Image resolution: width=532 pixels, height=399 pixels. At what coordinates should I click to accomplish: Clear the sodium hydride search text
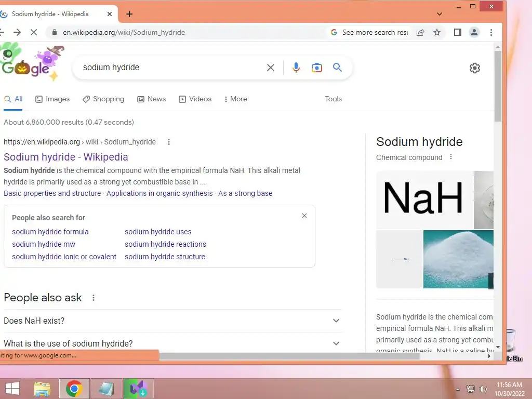(x=270, y=68)
